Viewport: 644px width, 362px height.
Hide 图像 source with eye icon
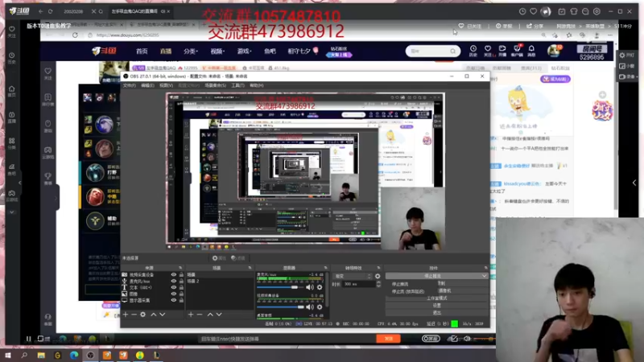point(173,294)
